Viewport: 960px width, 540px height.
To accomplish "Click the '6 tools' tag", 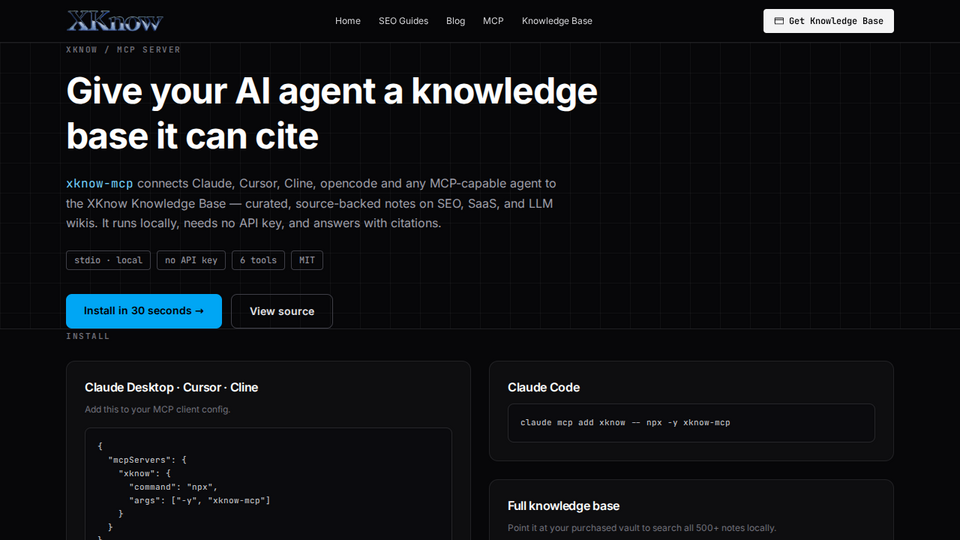I will click(258, 260).
